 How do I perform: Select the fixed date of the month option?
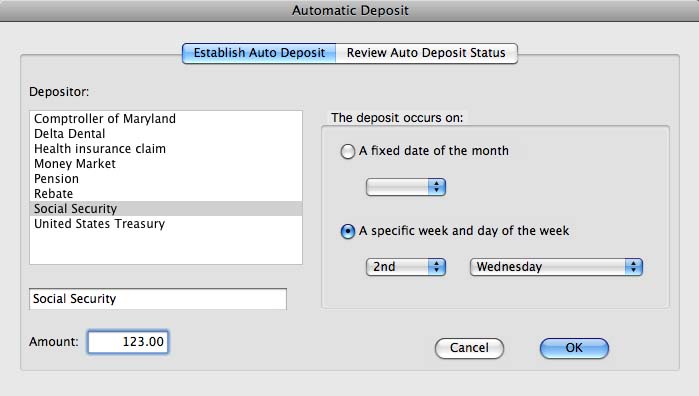[x=347, y=152]
